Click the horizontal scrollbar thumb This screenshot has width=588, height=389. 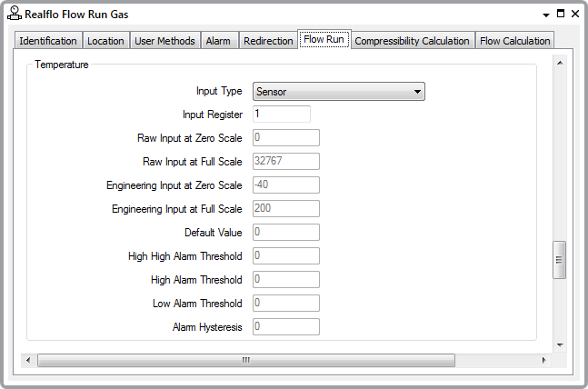tap(246, 360)
